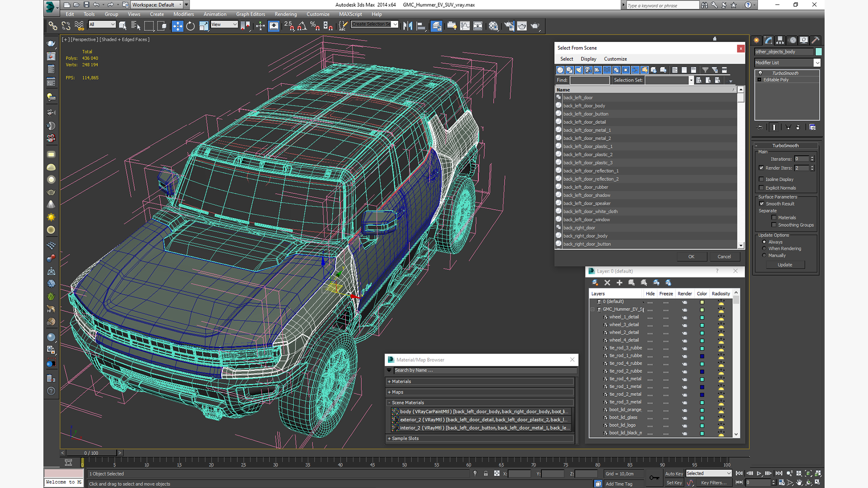Click Delete layer X icon in Layer dialog
868x488 pixels.
(x=607, y=282)
